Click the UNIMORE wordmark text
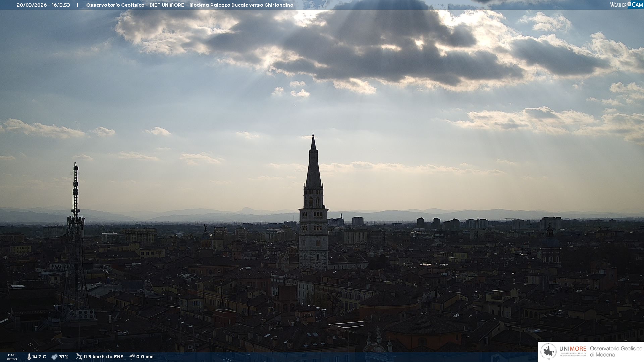Viewport: 644px width, 362px height. click(573, 349)
